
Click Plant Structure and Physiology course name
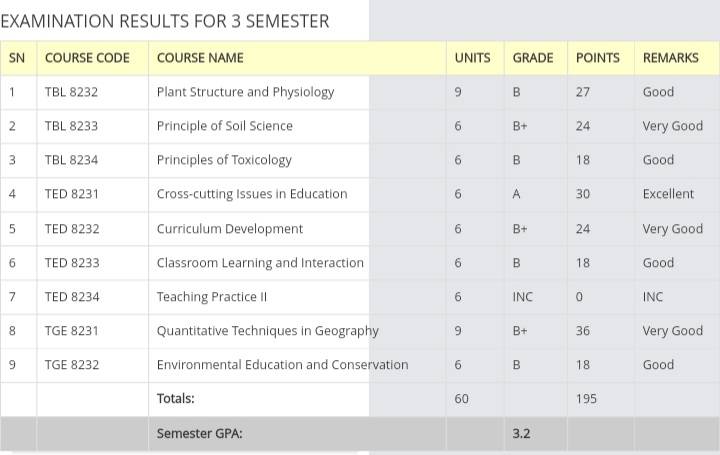pos(245,92)
